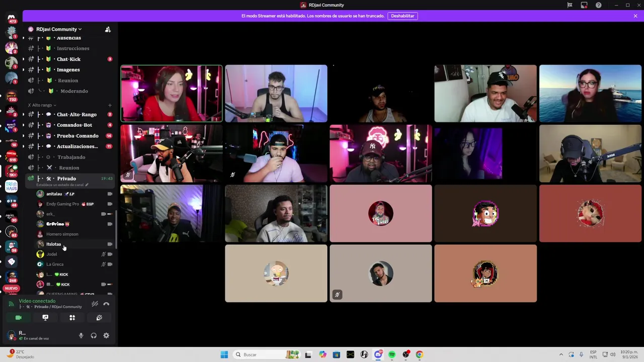
Task: Open the Chat-Alto-Rango channel
Action: pos(76,115)
